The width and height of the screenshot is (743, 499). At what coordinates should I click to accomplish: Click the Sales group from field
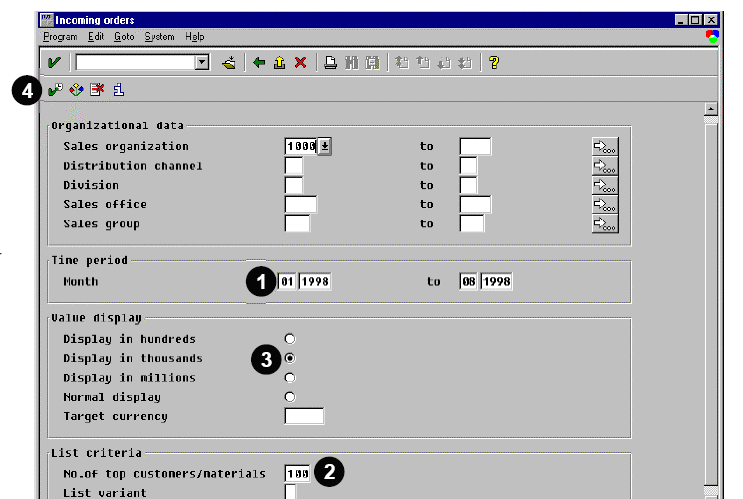297,223
